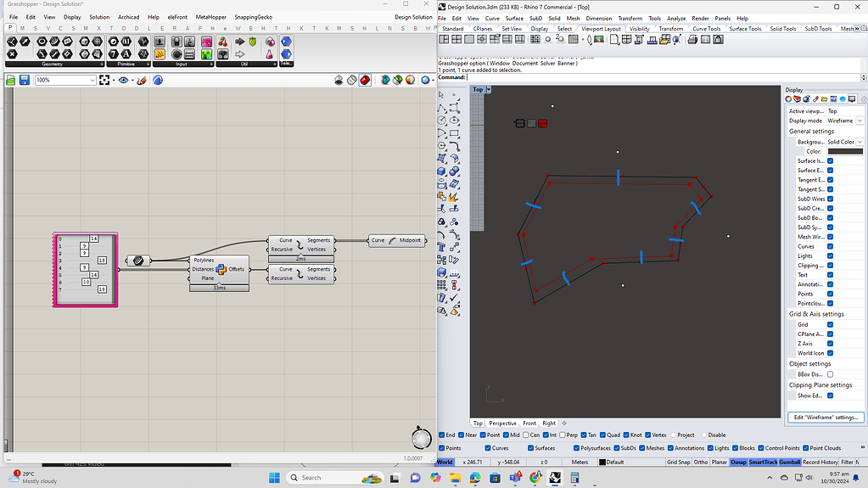868x488 pixels.
Task: Open the canvas zoom 100% dropdown
Action: [x=92, y=80]
